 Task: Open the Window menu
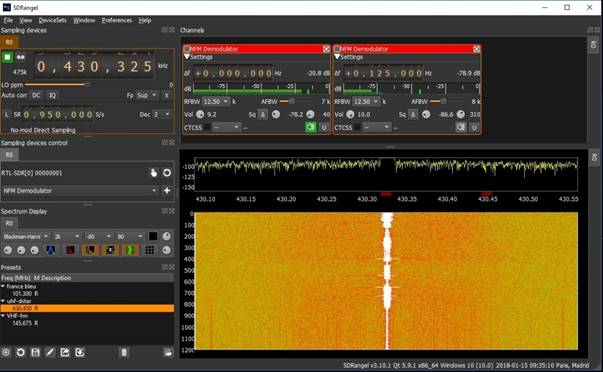[x=84, y=20]
